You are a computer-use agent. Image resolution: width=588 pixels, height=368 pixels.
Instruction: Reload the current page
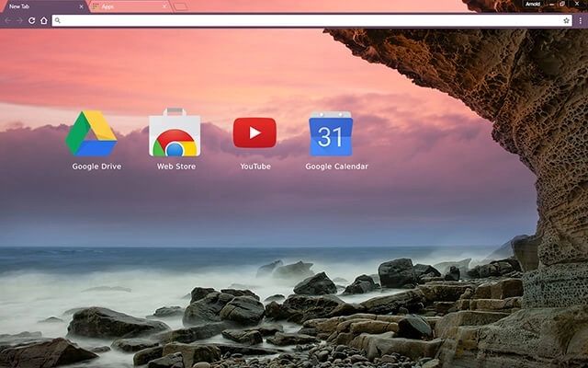point(32,20)
